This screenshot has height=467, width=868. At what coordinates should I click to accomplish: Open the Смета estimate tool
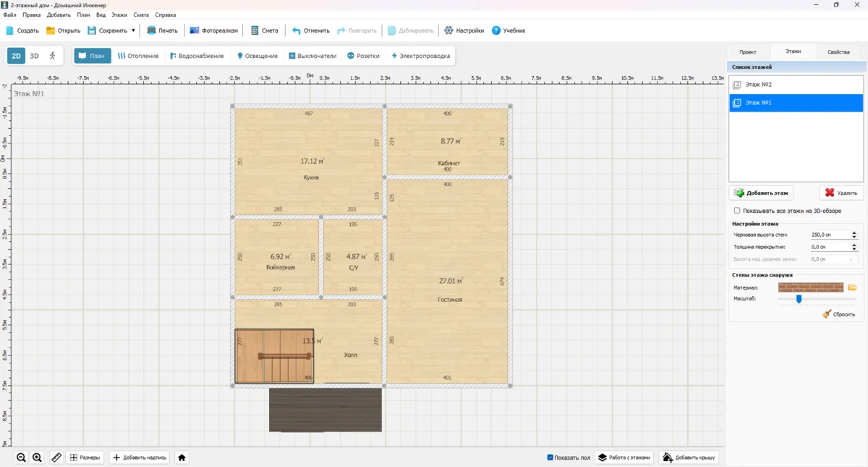coord(264,30)
